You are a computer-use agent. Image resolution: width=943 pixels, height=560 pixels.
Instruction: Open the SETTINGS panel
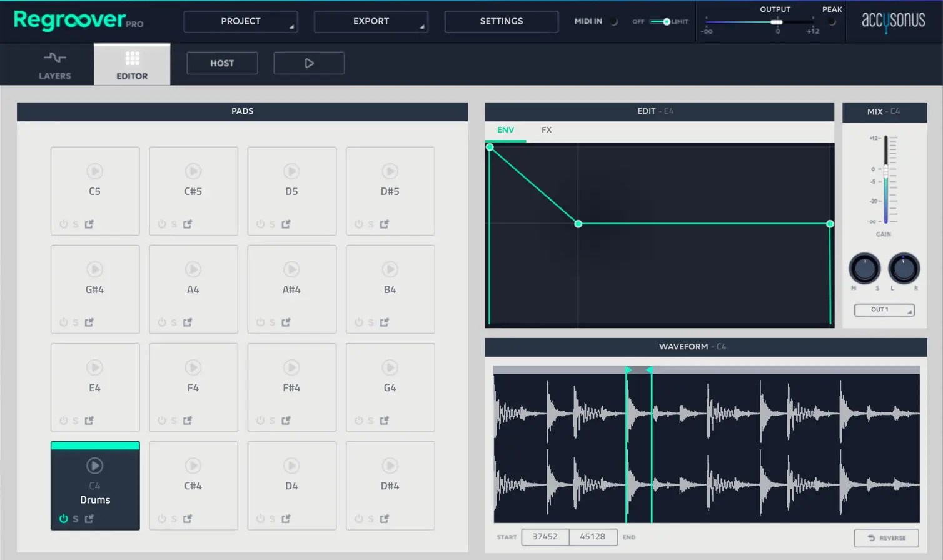pyautogui.click(x=500, y=21)
